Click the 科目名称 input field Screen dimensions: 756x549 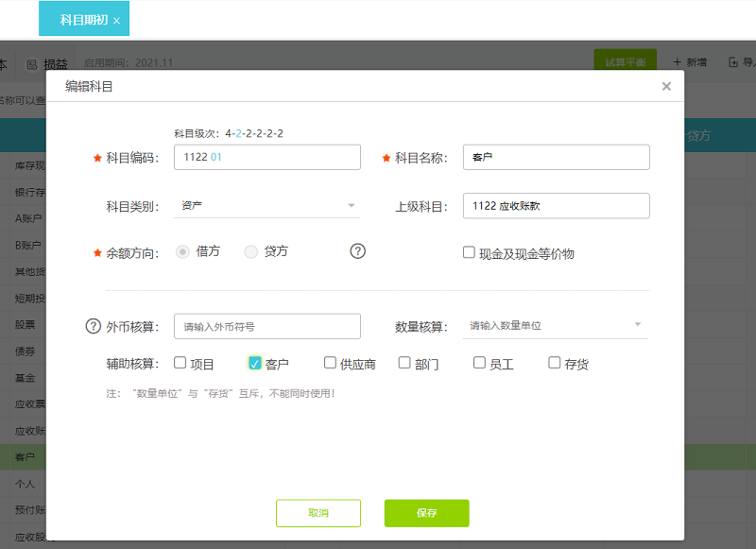click(x=556, y=157)
